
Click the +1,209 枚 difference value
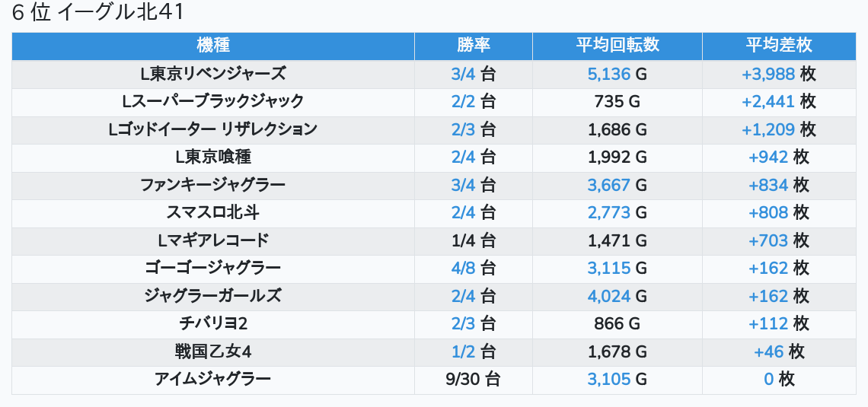768,129
